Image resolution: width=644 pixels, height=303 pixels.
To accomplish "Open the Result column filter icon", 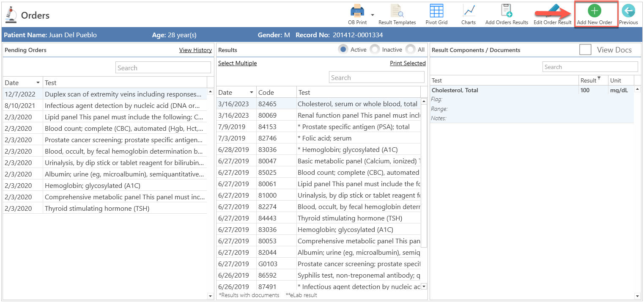I will coord(599,78).
